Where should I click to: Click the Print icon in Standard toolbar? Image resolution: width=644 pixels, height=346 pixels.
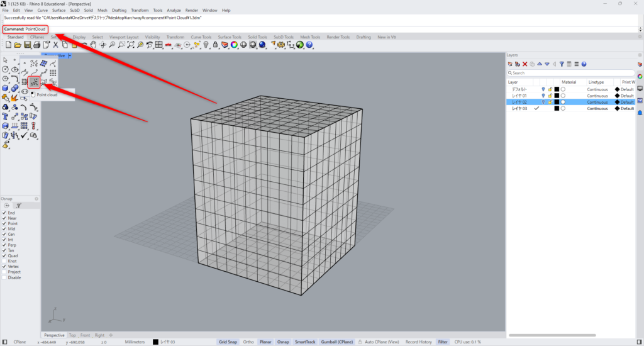tap(37, 45)
